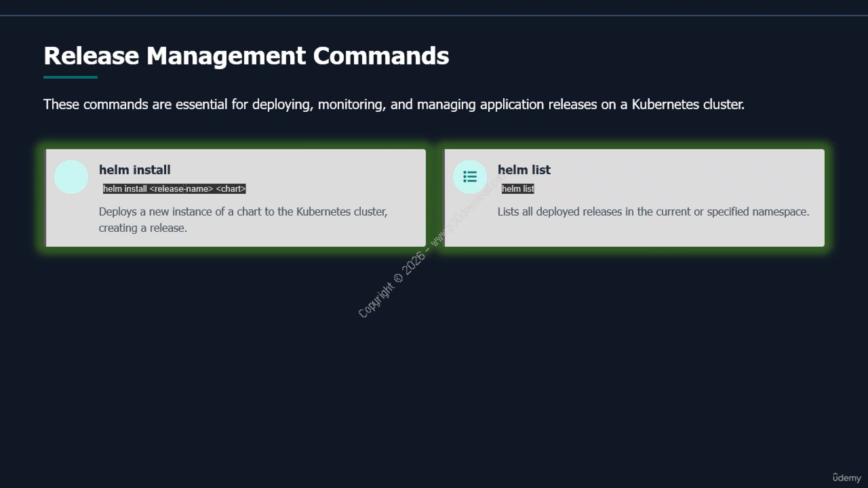The width and height of the screenshot is (868, 488).
Task: Click "creating a release." line in install card
Action: click(x=142, y=228)
